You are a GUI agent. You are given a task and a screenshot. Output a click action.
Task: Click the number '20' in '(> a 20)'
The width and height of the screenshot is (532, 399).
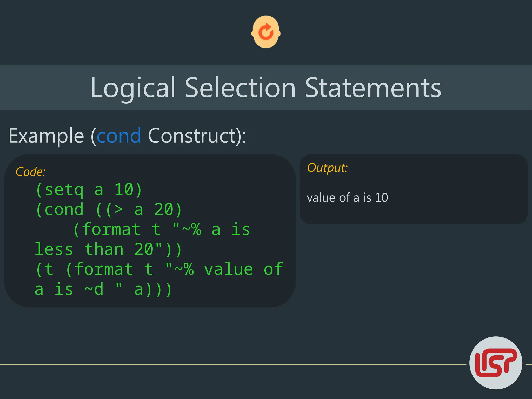164,209
